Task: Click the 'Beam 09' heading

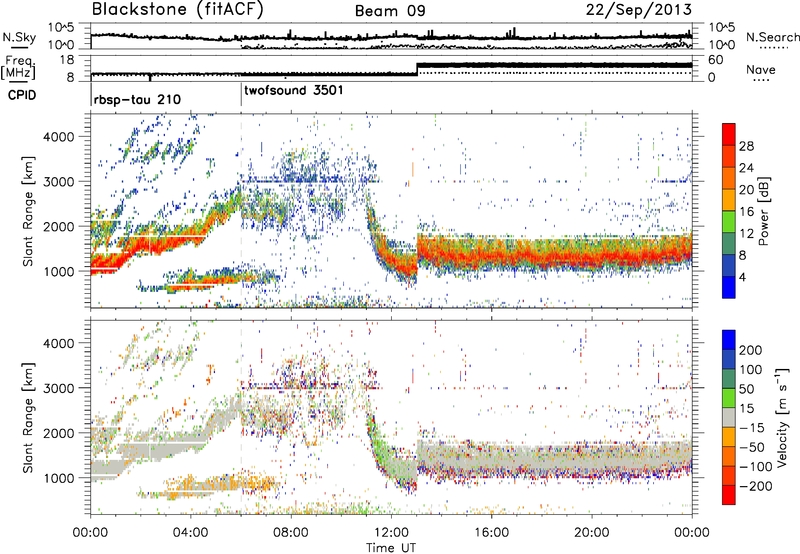Action: coord(390,11)
